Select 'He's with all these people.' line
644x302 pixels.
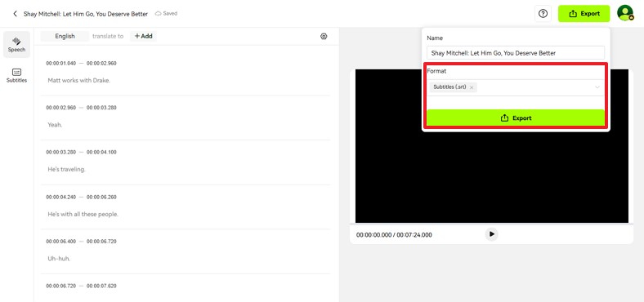[x=83, y=214]
